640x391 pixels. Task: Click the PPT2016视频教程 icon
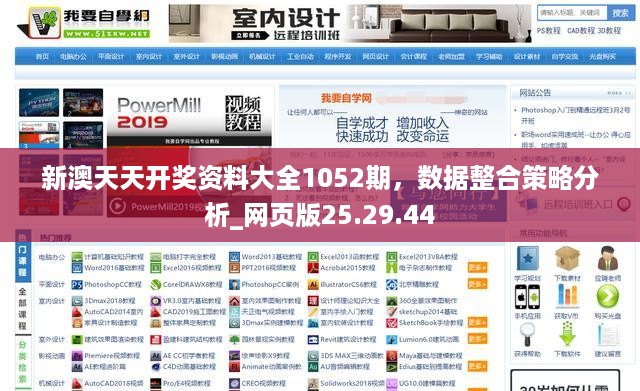[x=234, y=268]
